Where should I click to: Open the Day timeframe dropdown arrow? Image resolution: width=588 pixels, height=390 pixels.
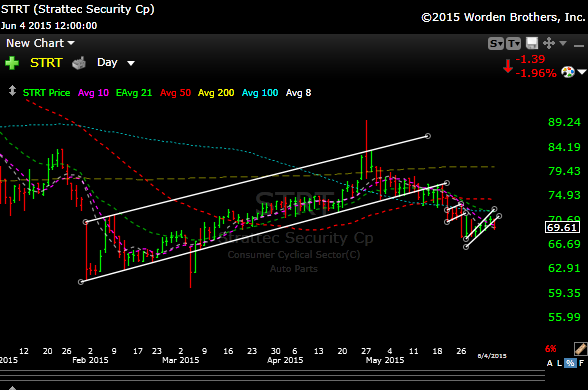(x=130, y=63)
